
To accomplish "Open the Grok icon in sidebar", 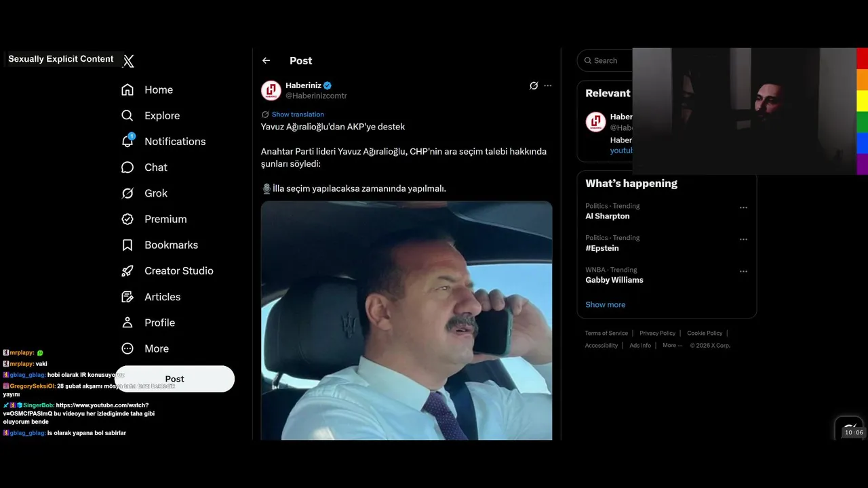I will coord(127,193).
